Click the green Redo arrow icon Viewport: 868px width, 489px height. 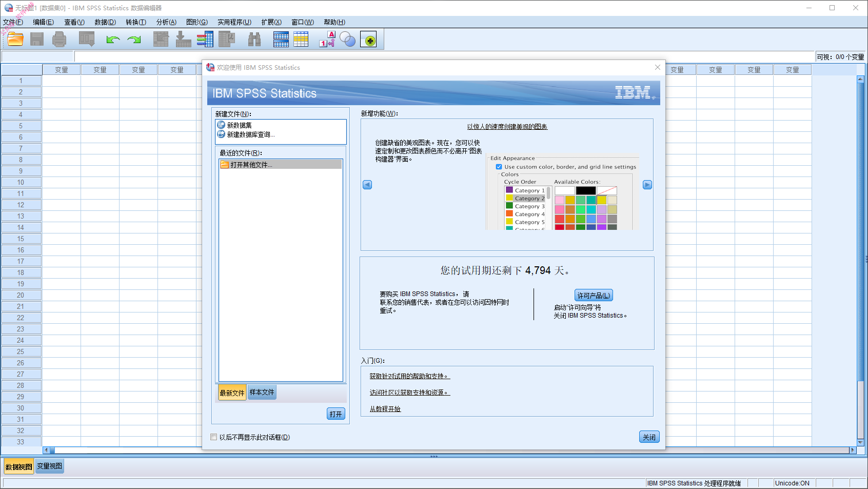134,40
